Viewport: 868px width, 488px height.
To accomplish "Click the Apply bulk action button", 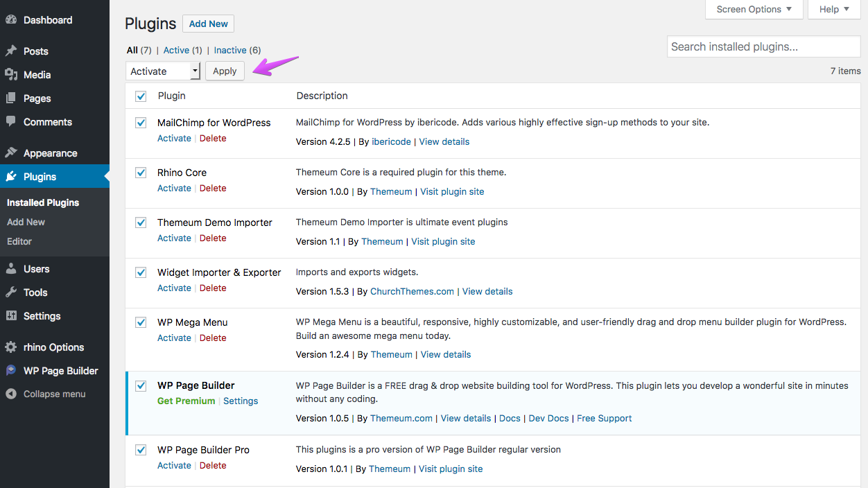I will tap(225, 71).
